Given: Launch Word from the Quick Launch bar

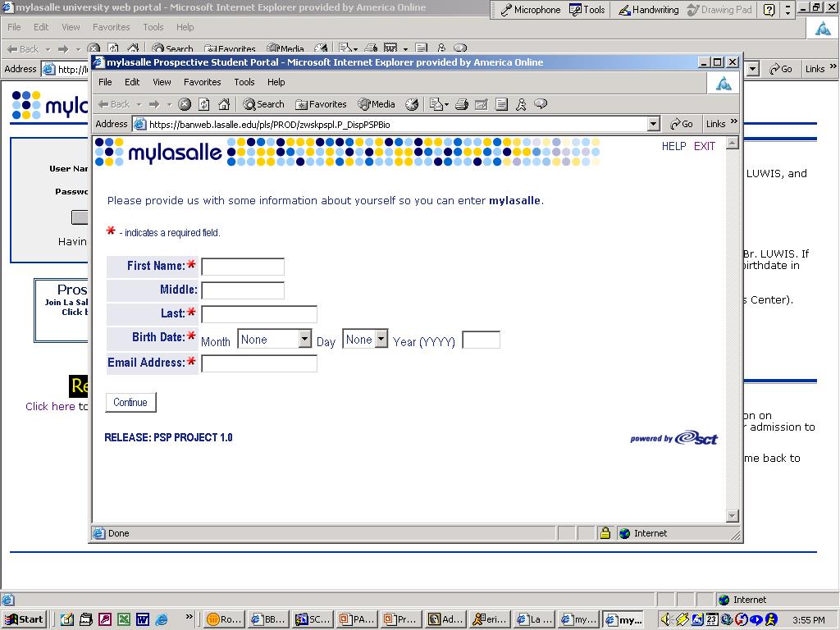Looking at the screenshot, I should (x=143, y=619).
